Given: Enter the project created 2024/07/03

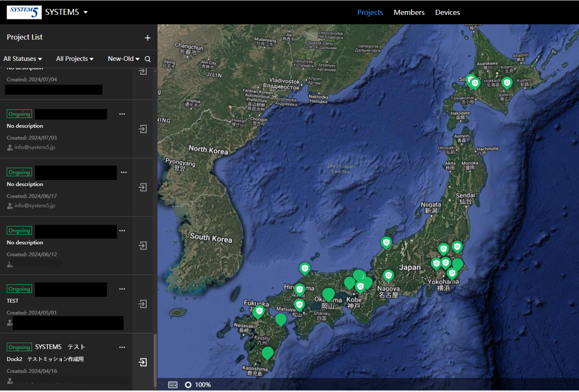Looking at the screenshot, I should (x=143, y=129).
